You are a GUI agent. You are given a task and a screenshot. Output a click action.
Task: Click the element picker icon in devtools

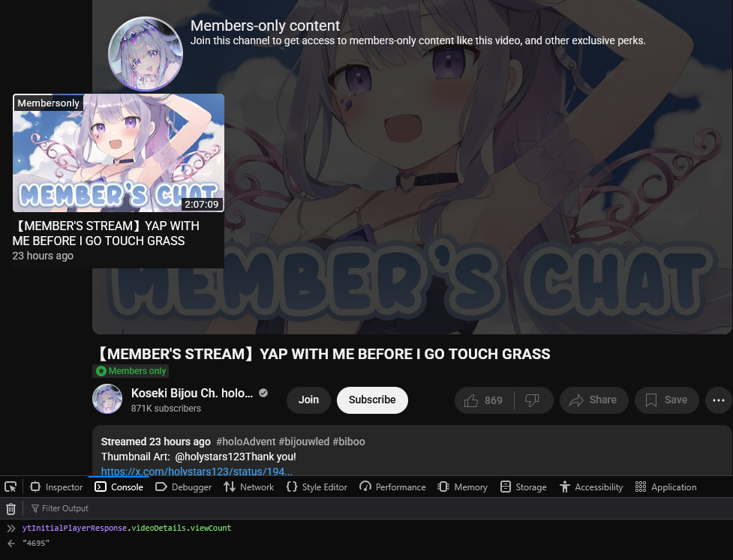click(11, 487)
